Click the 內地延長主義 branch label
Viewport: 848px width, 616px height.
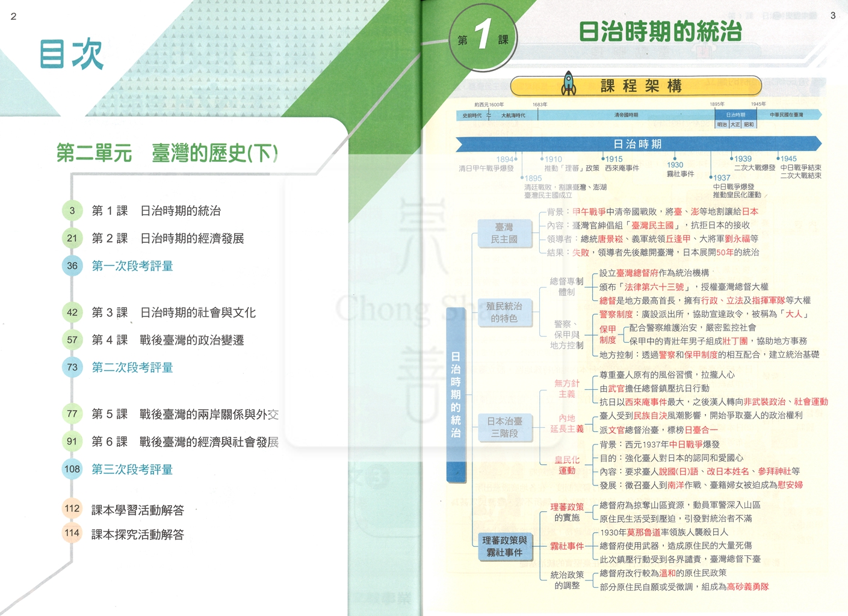[x=567, y=423]
